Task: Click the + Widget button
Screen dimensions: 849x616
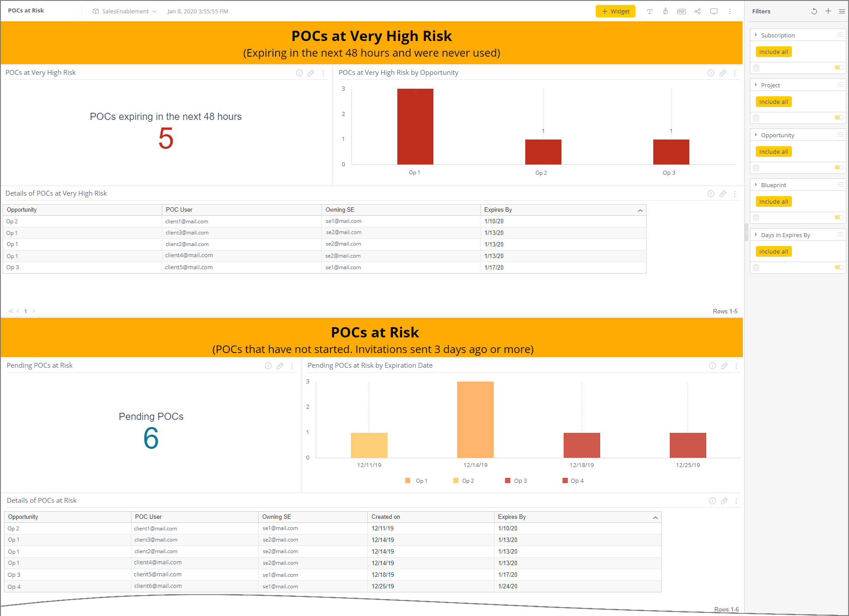Action: 615,11
